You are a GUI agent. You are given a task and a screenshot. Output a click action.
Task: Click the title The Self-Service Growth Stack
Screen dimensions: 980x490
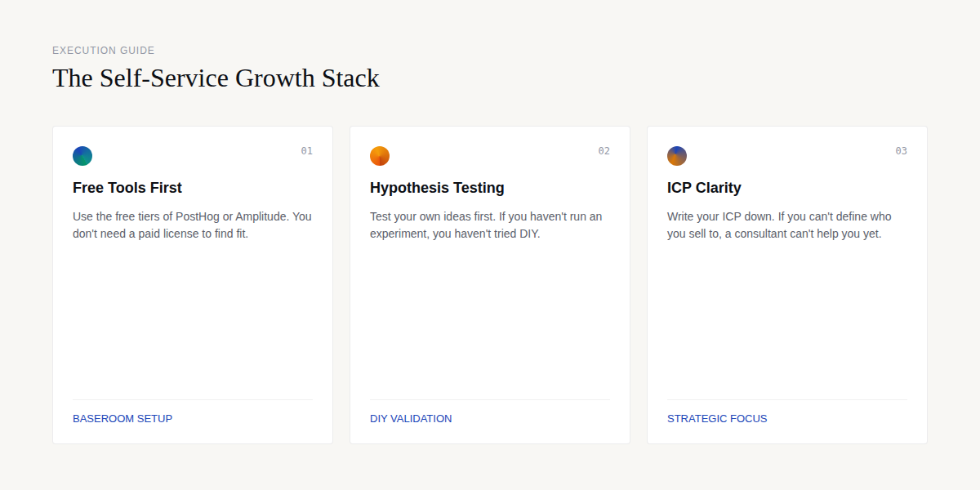(216, 78)
